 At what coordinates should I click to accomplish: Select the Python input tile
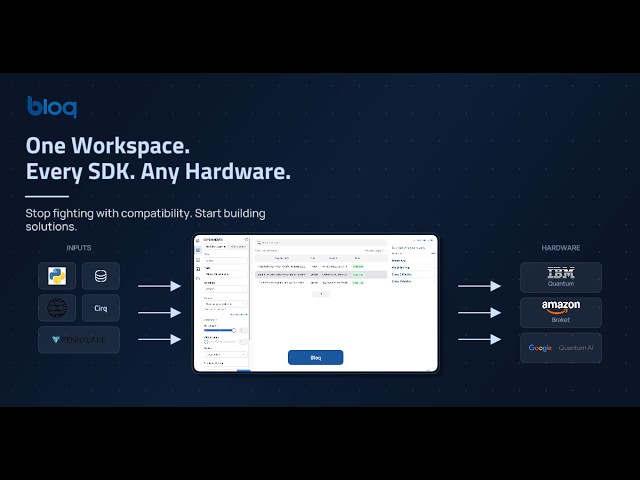point(57,276)
